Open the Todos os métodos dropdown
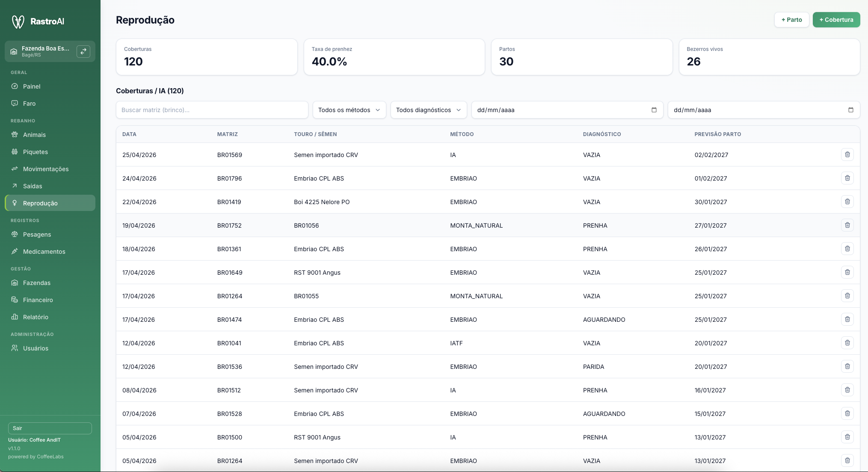This screenshot has height=472, width=868. pos(349,110)
